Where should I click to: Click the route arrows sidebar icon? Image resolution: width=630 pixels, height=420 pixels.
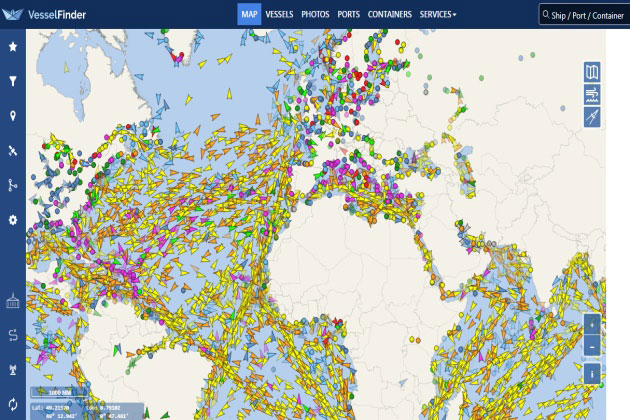[13, 334]
